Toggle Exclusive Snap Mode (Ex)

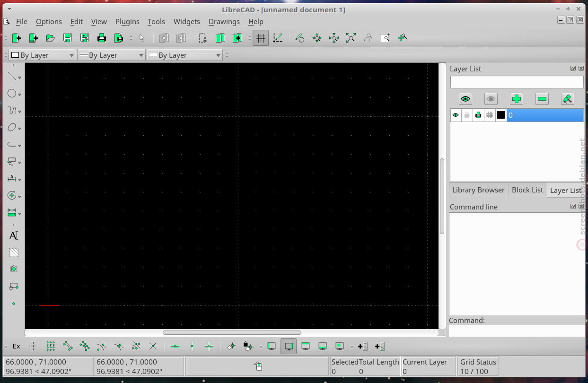pyautogui.click(x=17, y=346)
